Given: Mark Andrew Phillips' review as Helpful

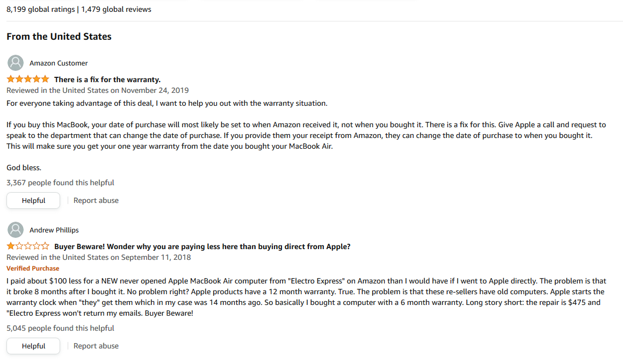Looking at the screenshot, I should tap(33, 346).
